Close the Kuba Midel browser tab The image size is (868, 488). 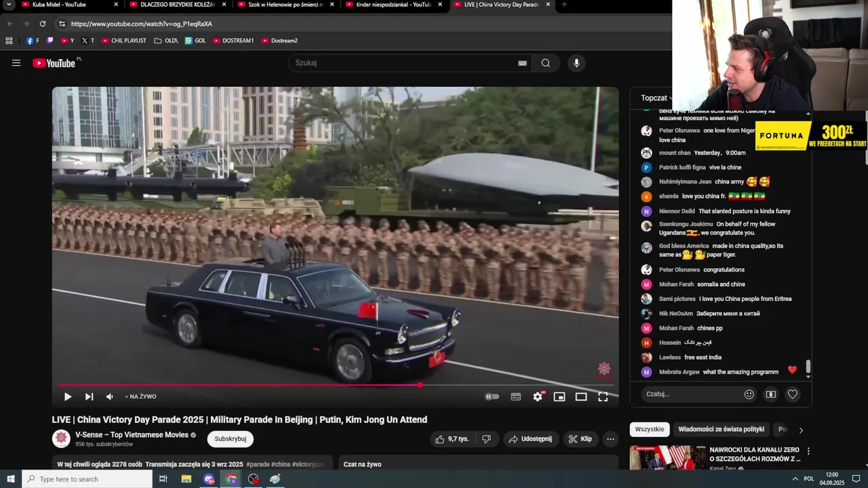click(116, 5)
